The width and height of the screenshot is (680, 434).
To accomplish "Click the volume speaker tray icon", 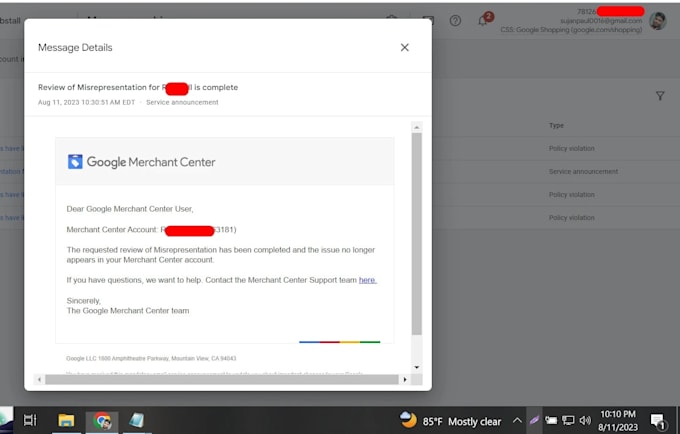I will point(585,420).
